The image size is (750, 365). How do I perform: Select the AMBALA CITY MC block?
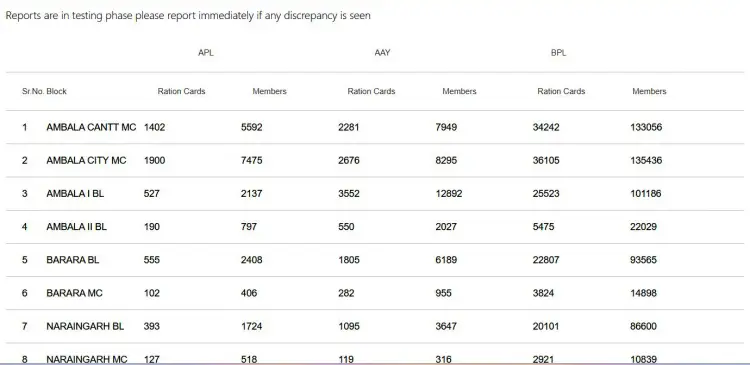(x=86, y=160)
